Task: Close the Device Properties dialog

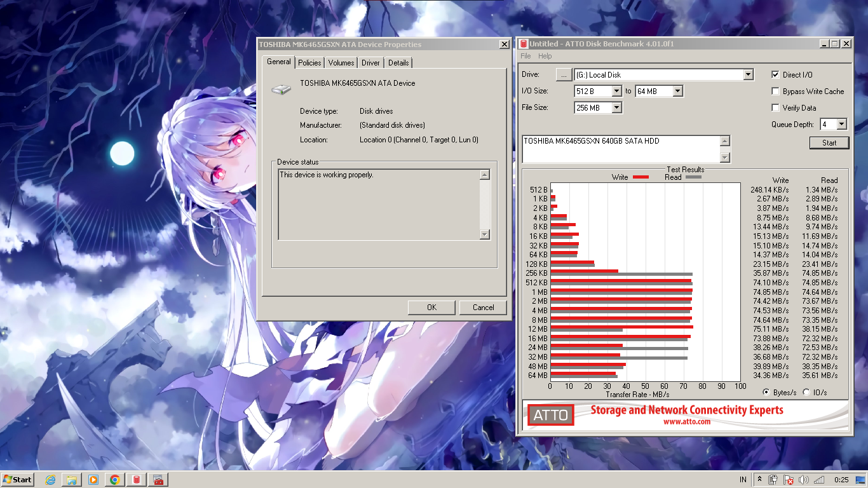Action: (504, 44)
